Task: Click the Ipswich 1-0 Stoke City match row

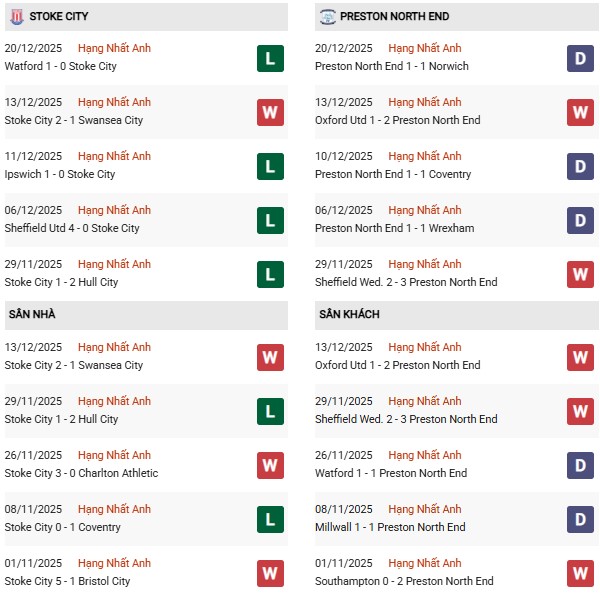Action: 60,174
